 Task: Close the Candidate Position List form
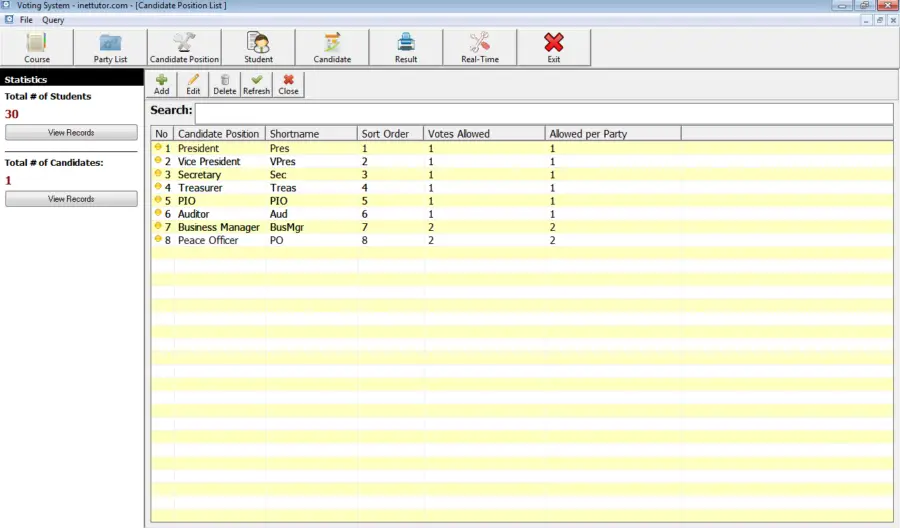288,84
